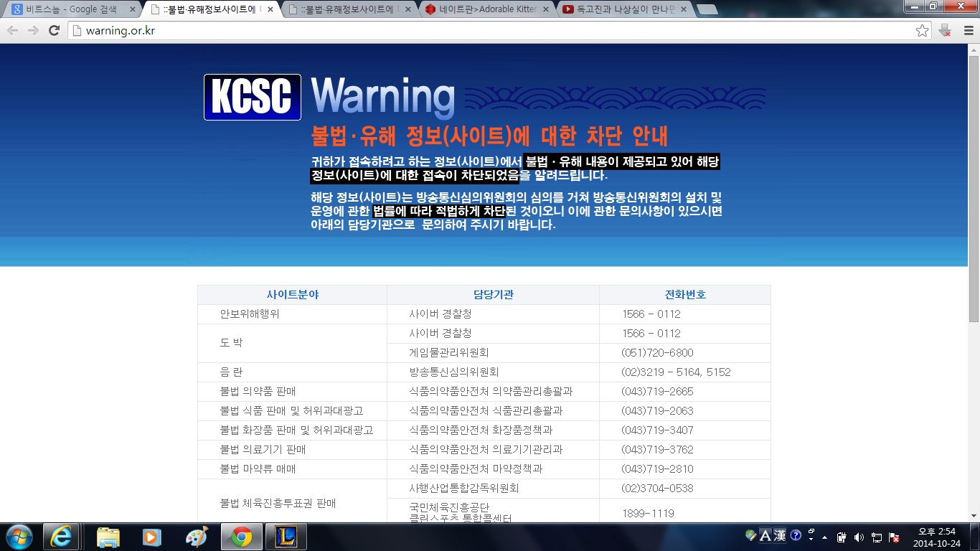Open Windows Media Player from the taskbar
The image size is (980, 551).
point(151,537)
